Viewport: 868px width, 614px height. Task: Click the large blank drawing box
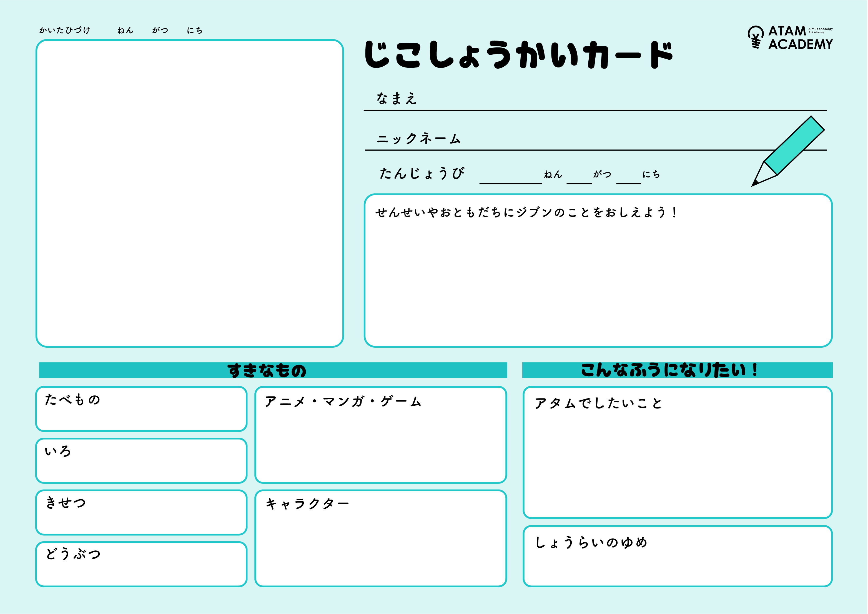pos(189,193)
